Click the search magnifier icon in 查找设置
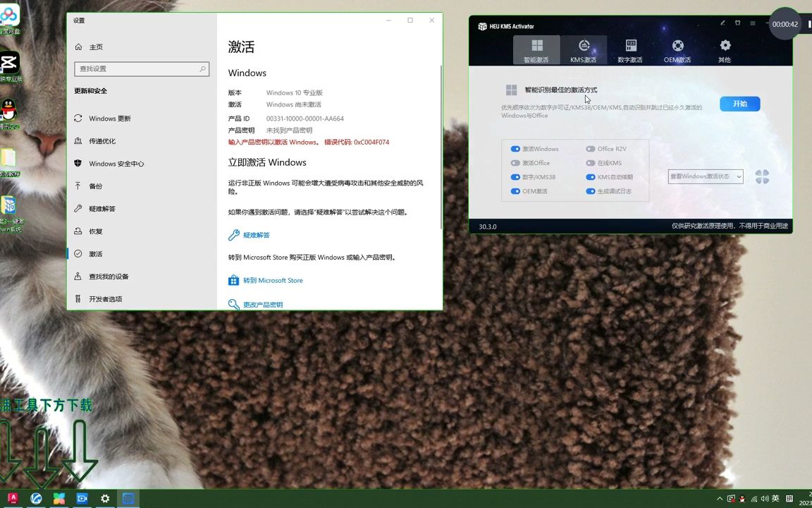 point(202,68)
